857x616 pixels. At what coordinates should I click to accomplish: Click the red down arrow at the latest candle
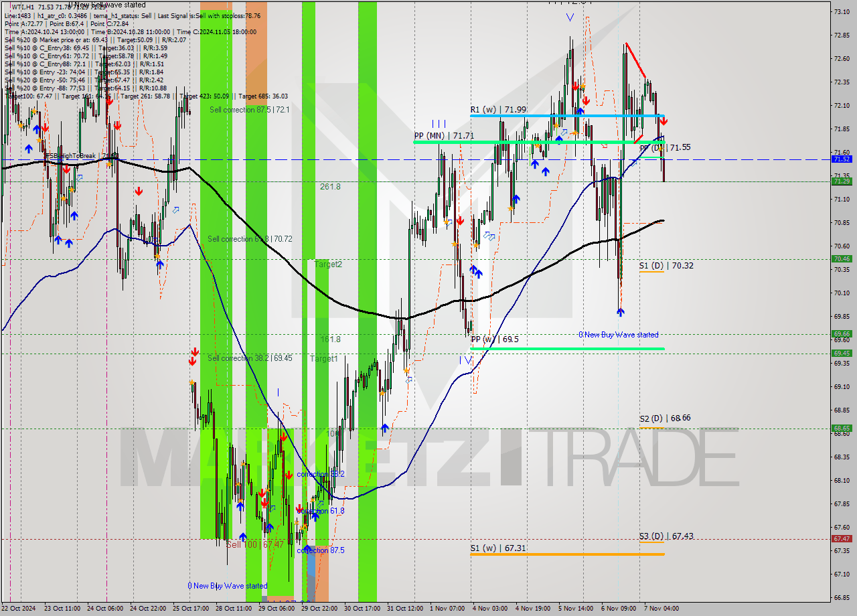[663, 121]
